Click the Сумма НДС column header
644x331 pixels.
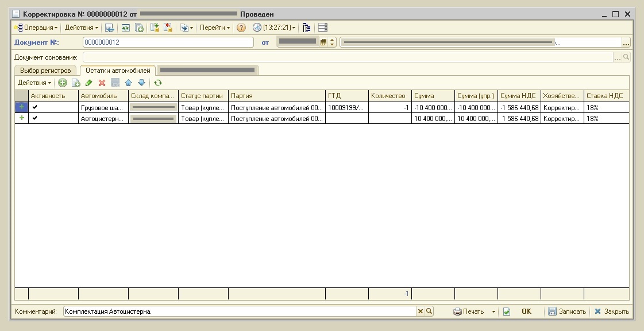pos(519,96)
